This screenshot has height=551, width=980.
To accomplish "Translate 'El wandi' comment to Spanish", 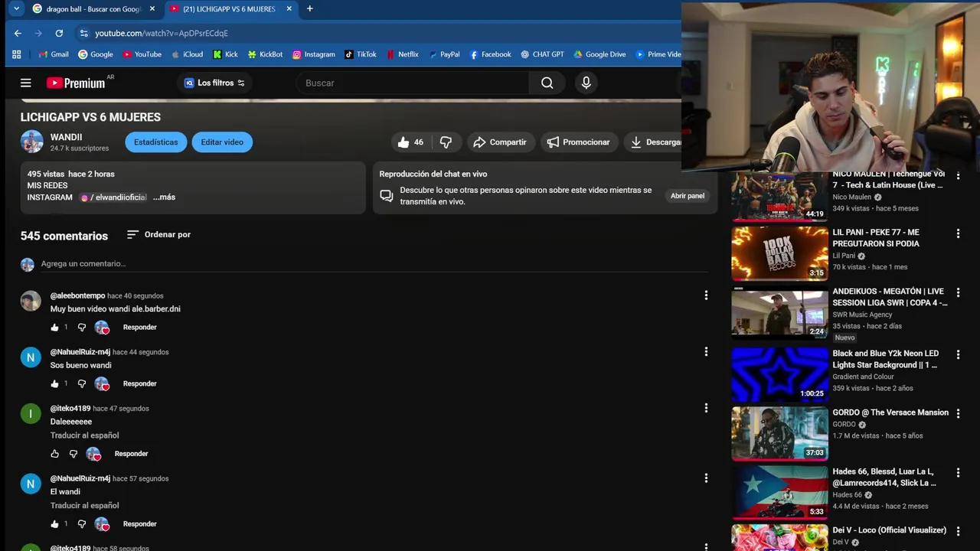I will pyautogui.click(x=84, y=506).
